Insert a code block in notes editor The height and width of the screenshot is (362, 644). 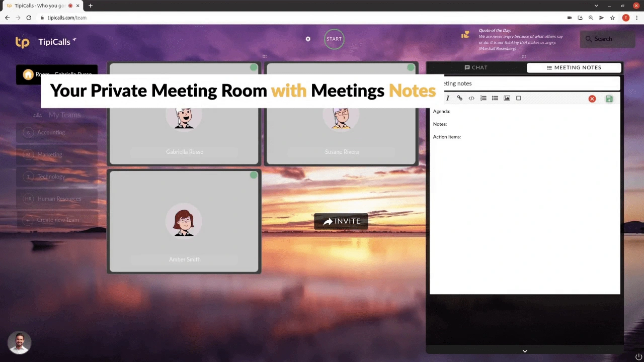pyautogui.click(x=471, y=98)
